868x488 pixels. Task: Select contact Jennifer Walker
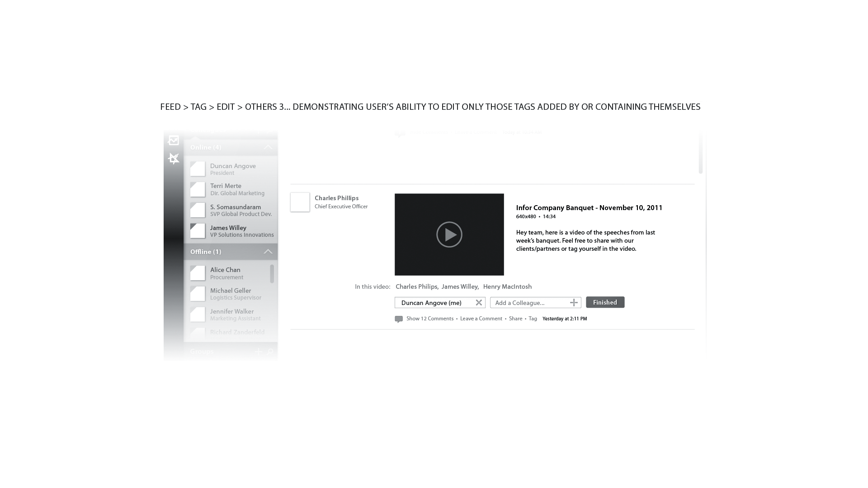point(235,314)
